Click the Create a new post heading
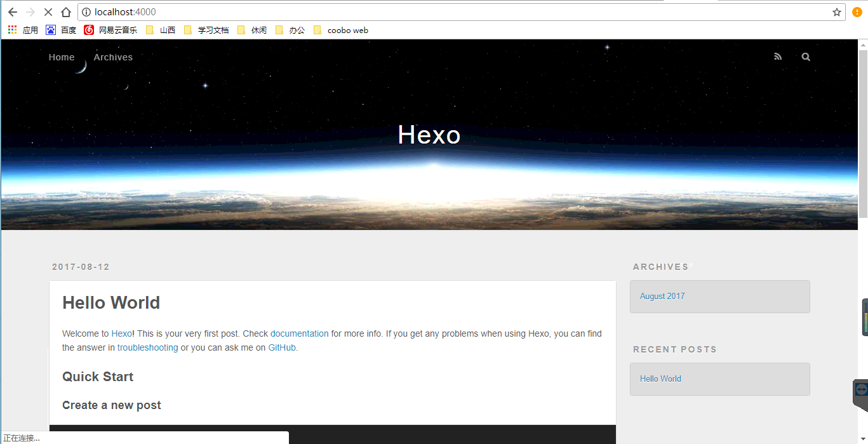The width and height of the screenshot is (868, 444). tap(112, 405)
